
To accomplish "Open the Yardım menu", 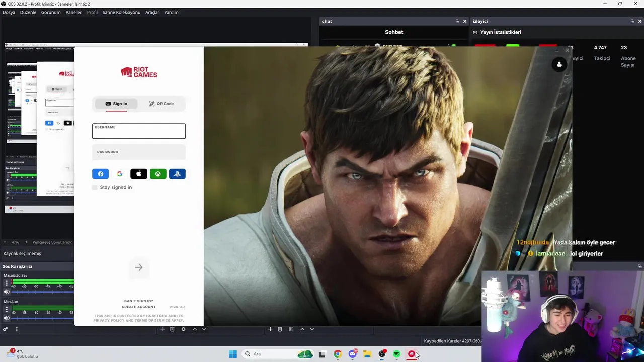I will (x=171, y=12).
